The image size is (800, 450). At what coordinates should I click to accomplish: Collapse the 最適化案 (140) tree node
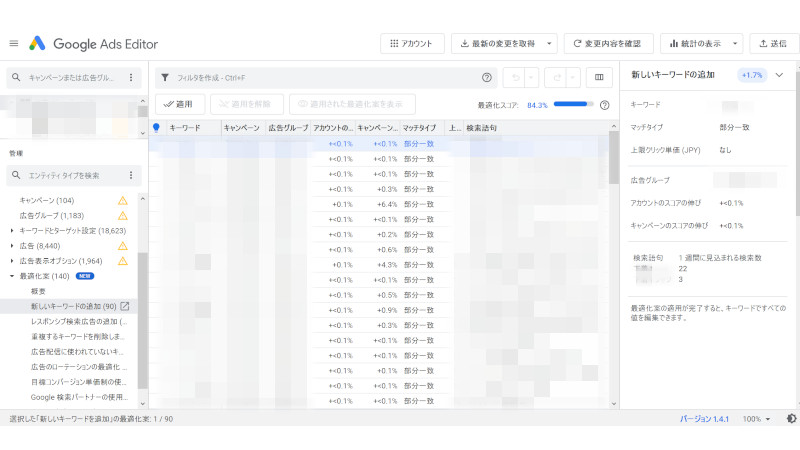[12, 276]
